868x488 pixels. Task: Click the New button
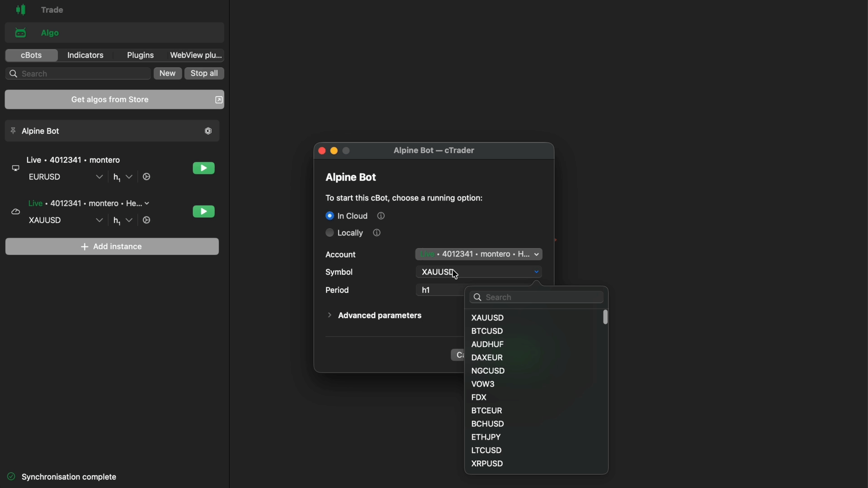click(168, 74)
